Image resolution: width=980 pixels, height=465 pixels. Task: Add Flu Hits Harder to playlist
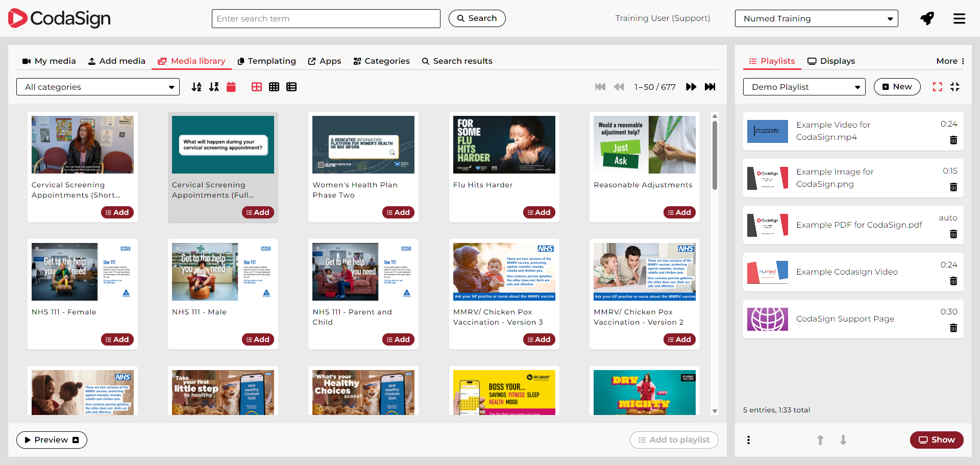[x=538, y=212]
